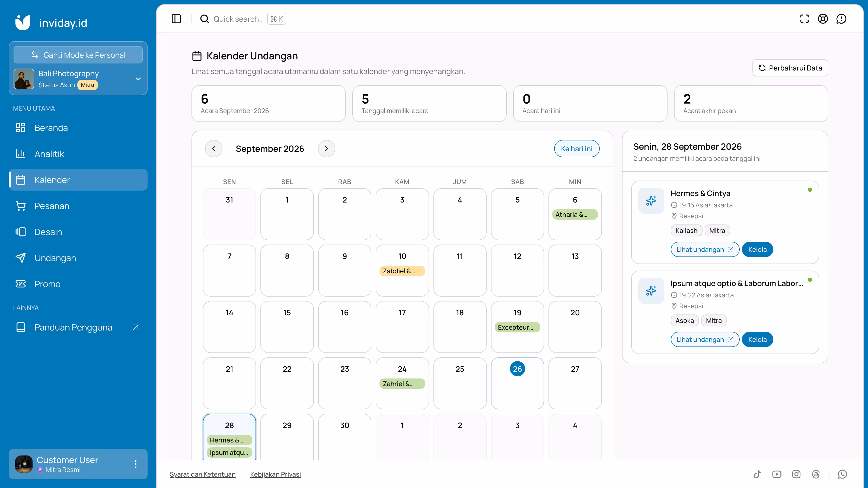This screenshot has height=488, width=868.
Task: Open YouTube icon in footer
Action: [777, 474]
